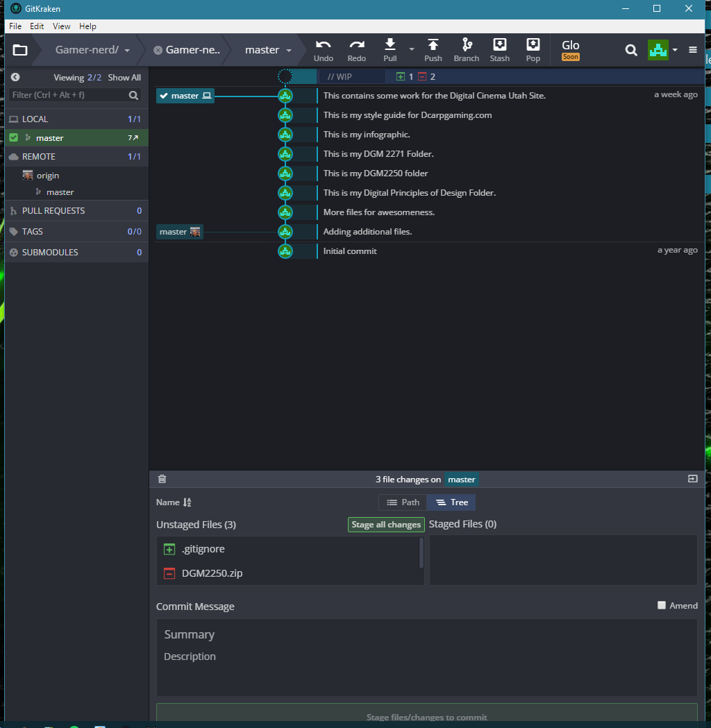Close the Gamer-ne.. tab with X icon

click(158, 50)
